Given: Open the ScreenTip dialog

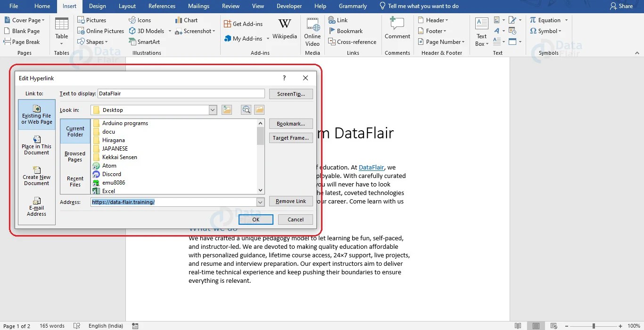Looking at the screenshot, I should (290, 93).
